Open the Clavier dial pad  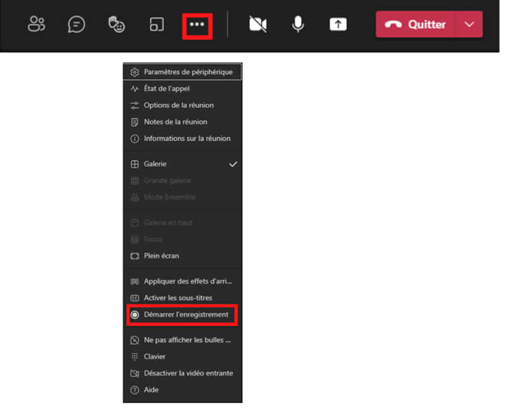pos(182,356)
